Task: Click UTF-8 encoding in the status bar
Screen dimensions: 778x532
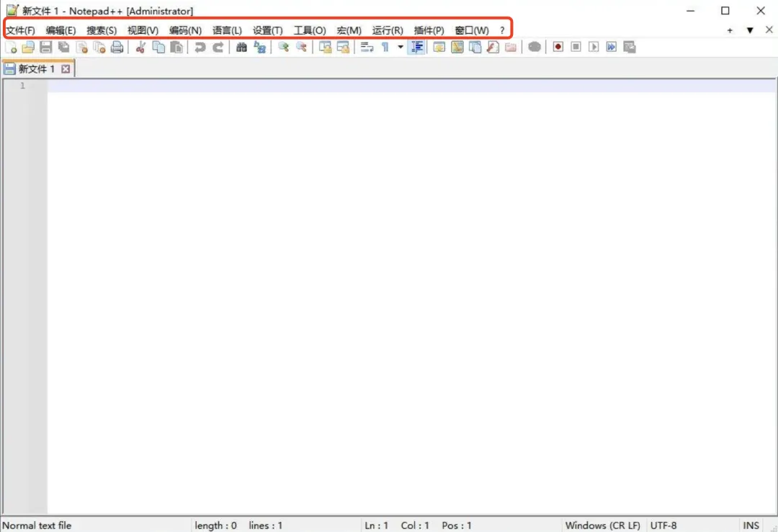Action: pyautogui.click(x=663, y=526)
